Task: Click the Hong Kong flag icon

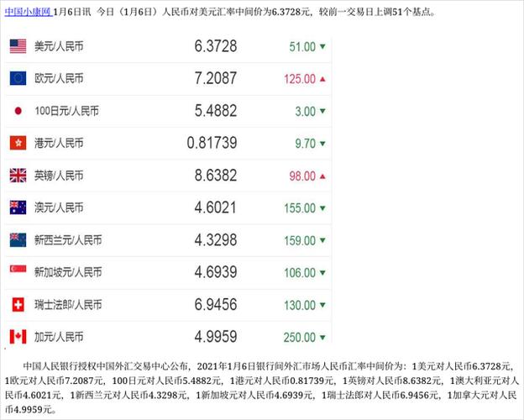Action: click(18, 143)
